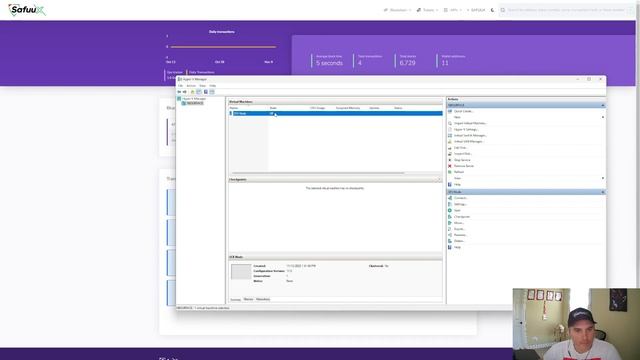Viewport: 640px width, 360px height.
Task: Sort by the CPU Usage column header
Action: (x=317, y=108)
